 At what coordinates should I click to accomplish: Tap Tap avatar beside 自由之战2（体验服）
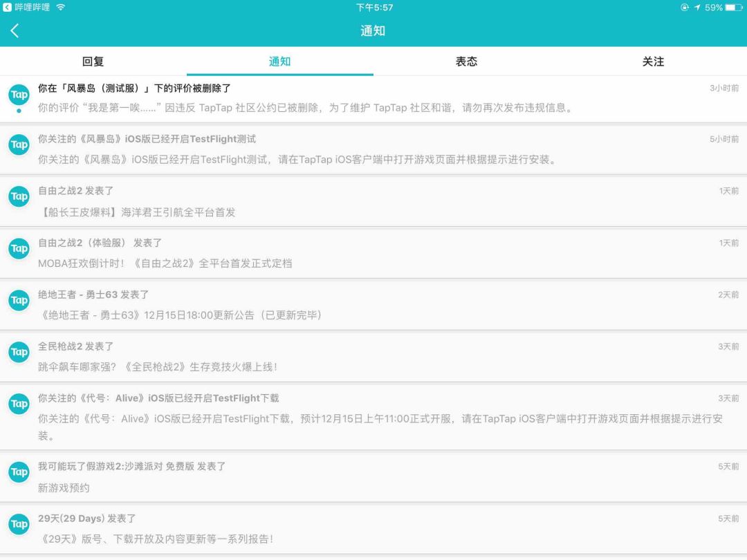[x=19, y=249]
